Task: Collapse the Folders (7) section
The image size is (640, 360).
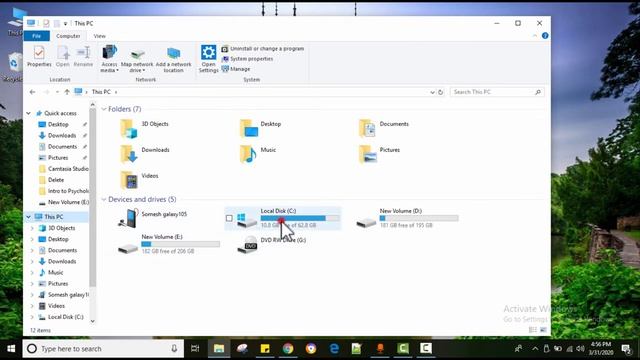Action: 104,109
